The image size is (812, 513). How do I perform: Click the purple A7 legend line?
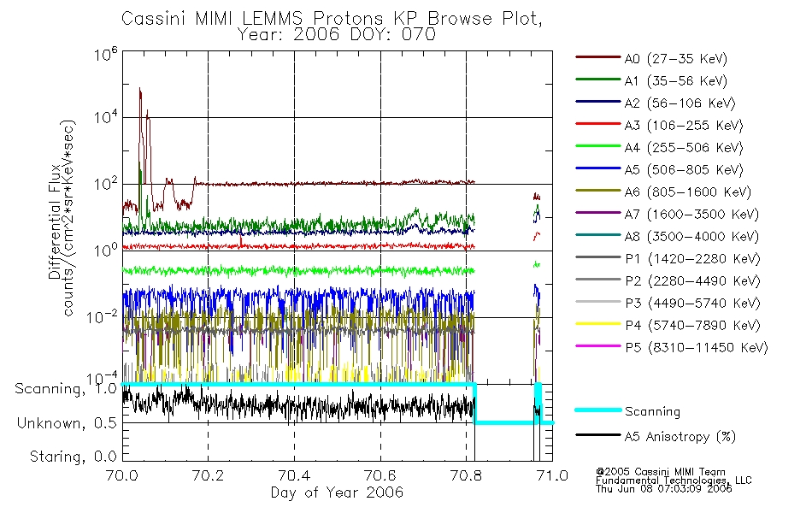tap(597, 212)
